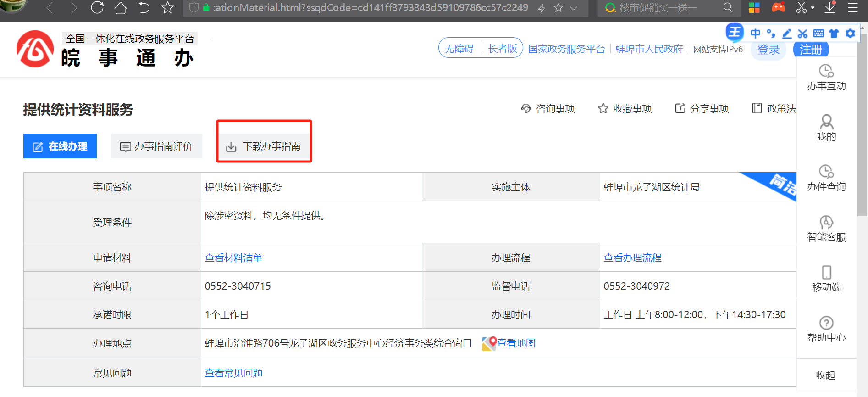Open 查看材料清单 link
The width and height of the screenshot is (868, 397).
coord(233,257)
